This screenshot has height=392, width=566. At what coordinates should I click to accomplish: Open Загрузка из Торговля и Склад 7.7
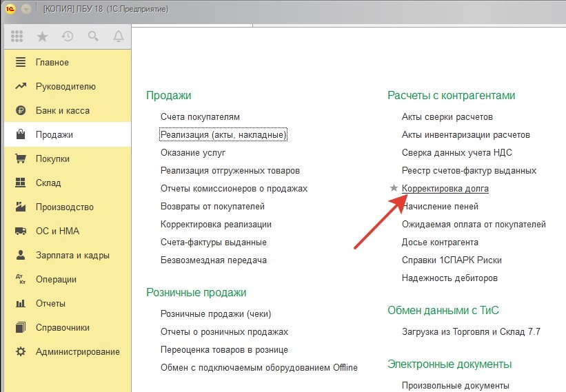tap(471, 331)
